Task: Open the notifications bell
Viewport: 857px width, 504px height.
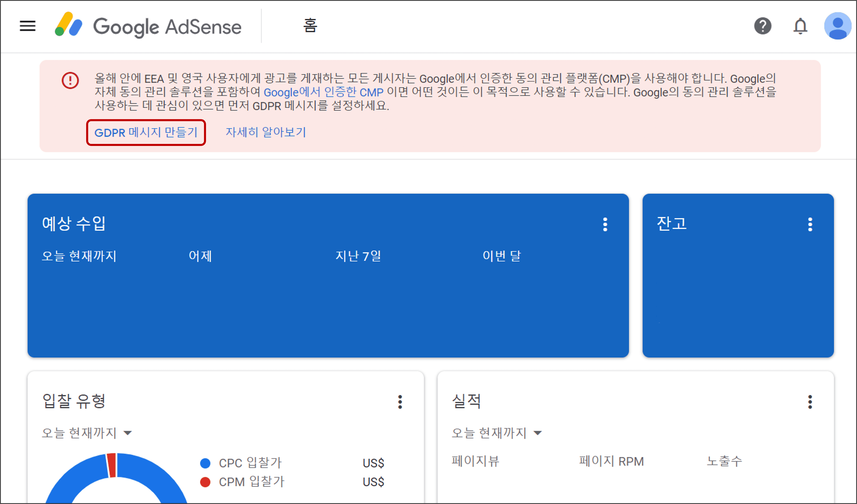Action: (x=800, y=26)
